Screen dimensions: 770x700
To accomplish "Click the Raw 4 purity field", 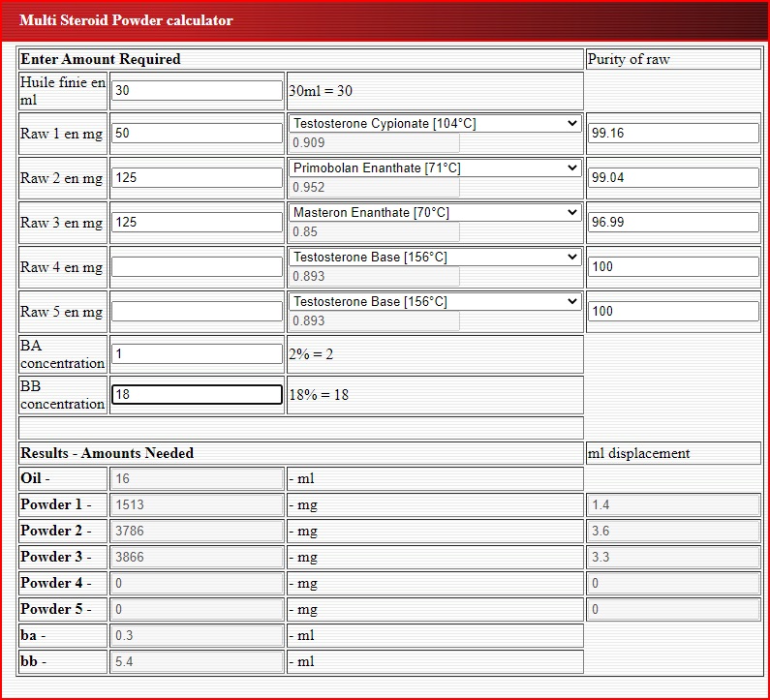I will pyautogui.click(x=673, y=267).
